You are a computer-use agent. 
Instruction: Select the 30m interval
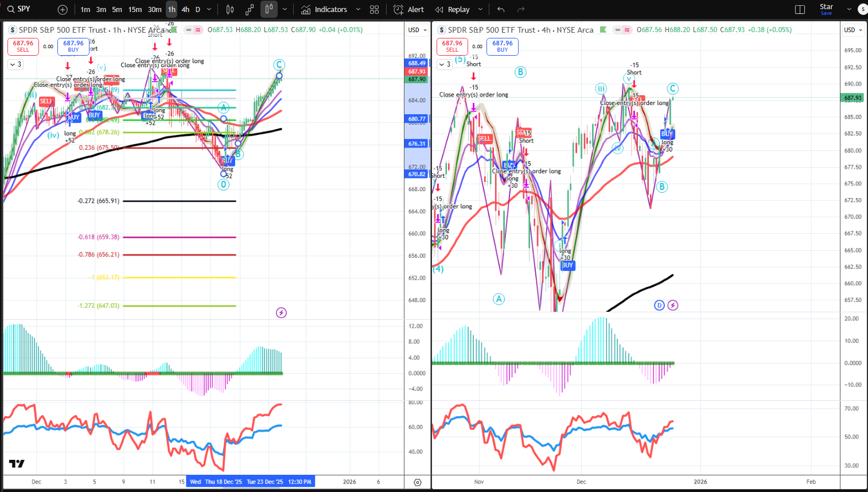pyautogui.click(x=154, y=10)
